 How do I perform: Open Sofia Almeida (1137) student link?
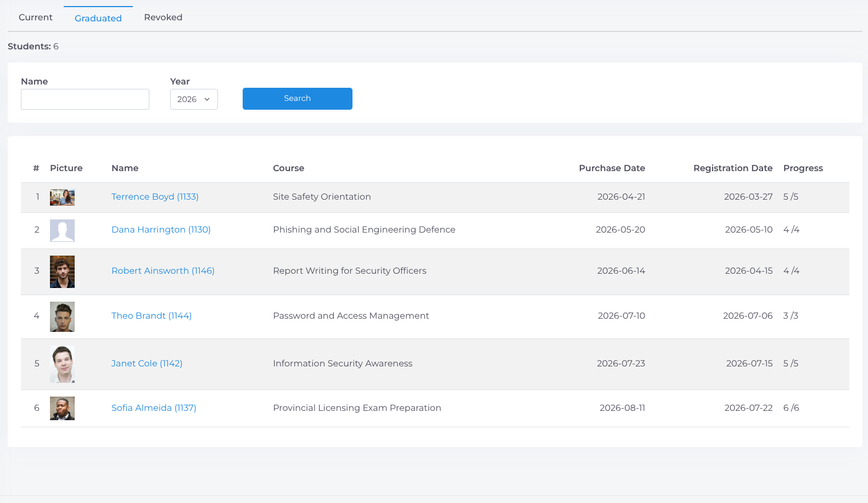click(x=154, y=408)
